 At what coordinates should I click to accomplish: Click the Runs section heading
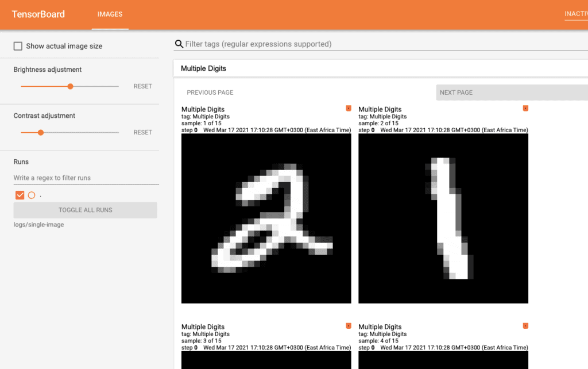point(21,162)
